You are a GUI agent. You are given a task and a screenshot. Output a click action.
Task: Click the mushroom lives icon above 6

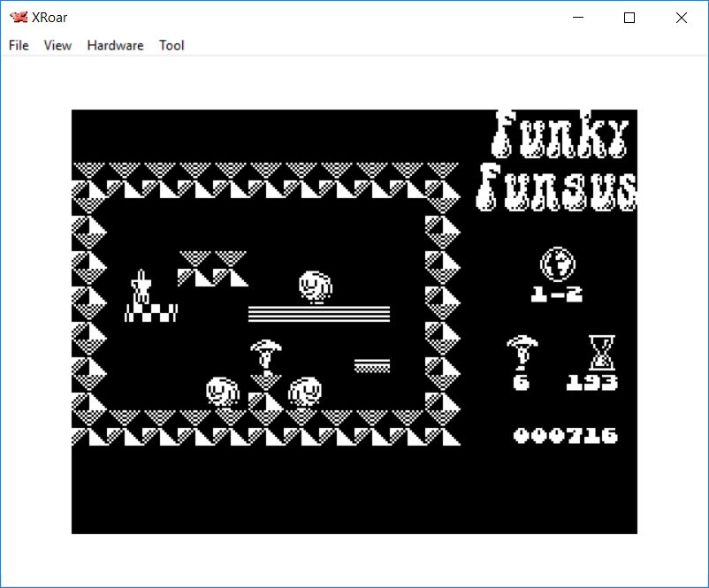point(522,353)
